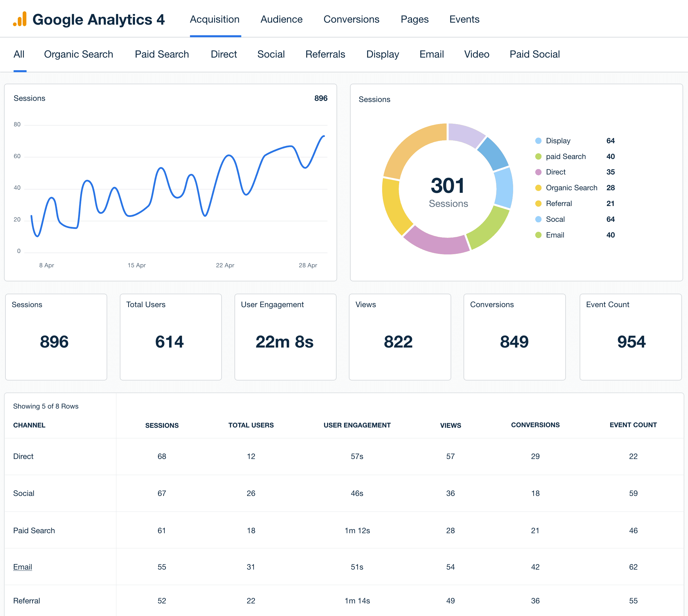This screenshot has height=616, width=688.
Task: Click the pink Direct segment of the donut chart
Action: (x=437, y=244)
